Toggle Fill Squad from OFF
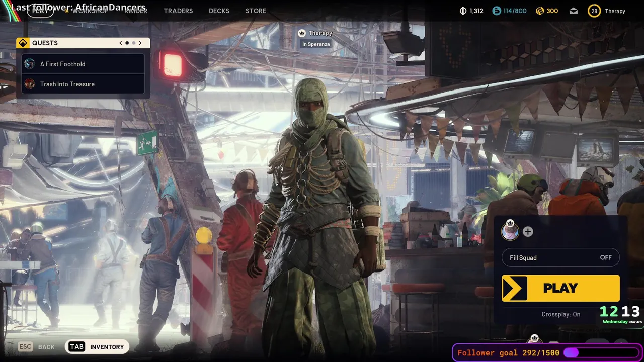 pyautogui.click(x=560, y=257)
